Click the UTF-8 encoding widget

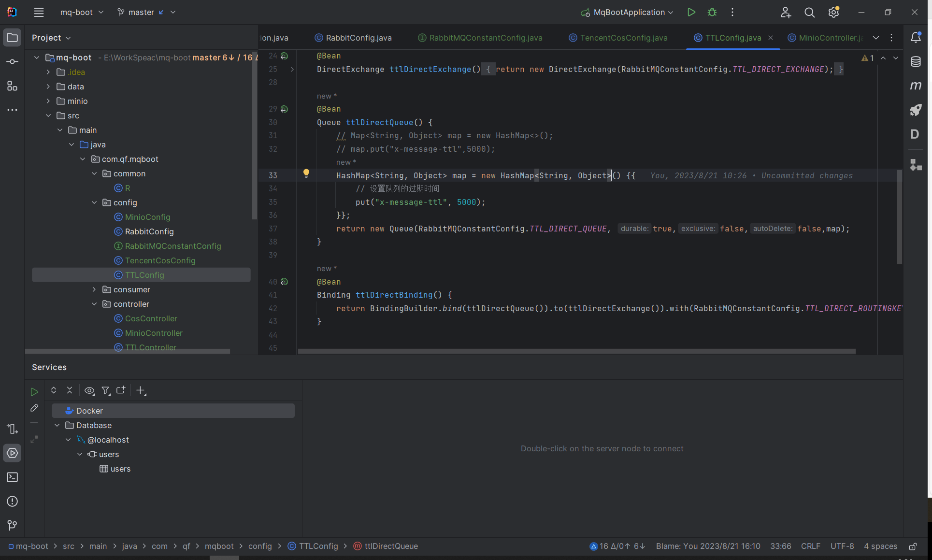842,546
